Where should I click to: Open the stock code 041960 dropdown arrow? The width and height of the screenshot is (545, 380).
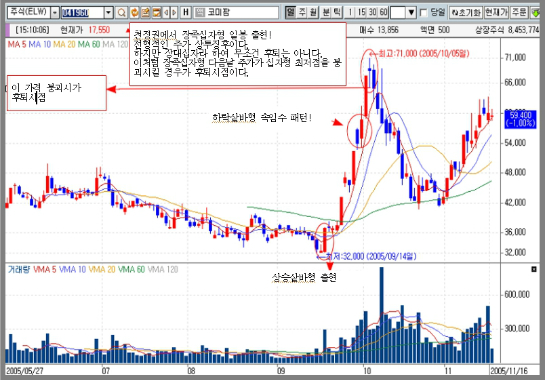(x=108, y=13)
